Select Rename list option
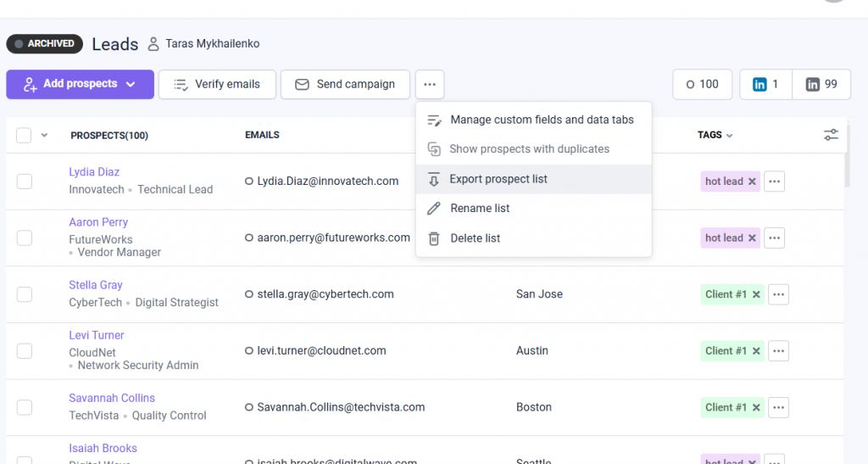The height and width of the screenshot is (464, 868). [x=534, y=208]
